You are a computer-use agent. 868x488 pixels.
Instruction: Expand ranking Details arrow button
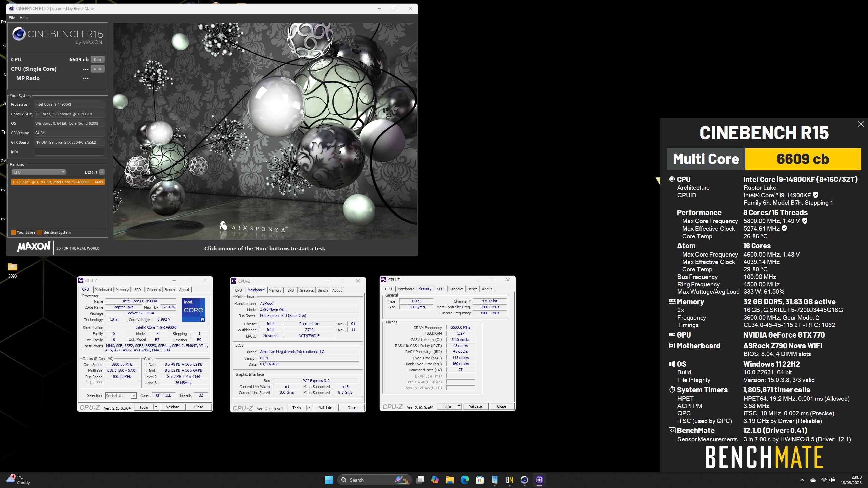(x=102, y=172)
